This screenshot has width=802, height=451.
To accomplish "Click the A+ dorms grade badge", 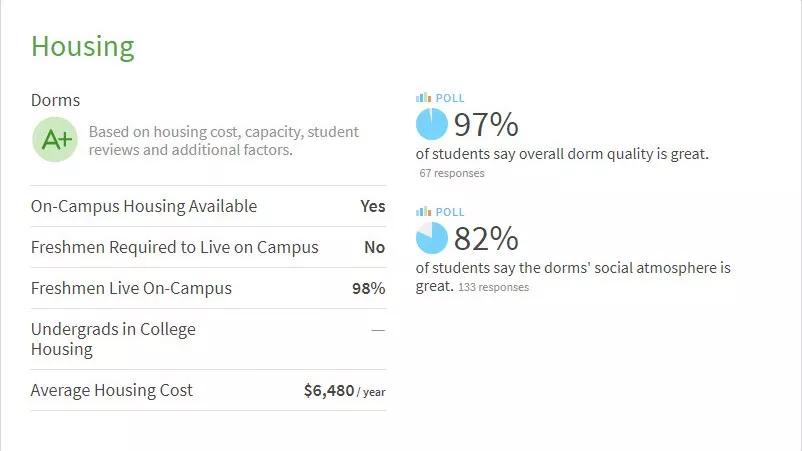I will [x=56, y=140].
